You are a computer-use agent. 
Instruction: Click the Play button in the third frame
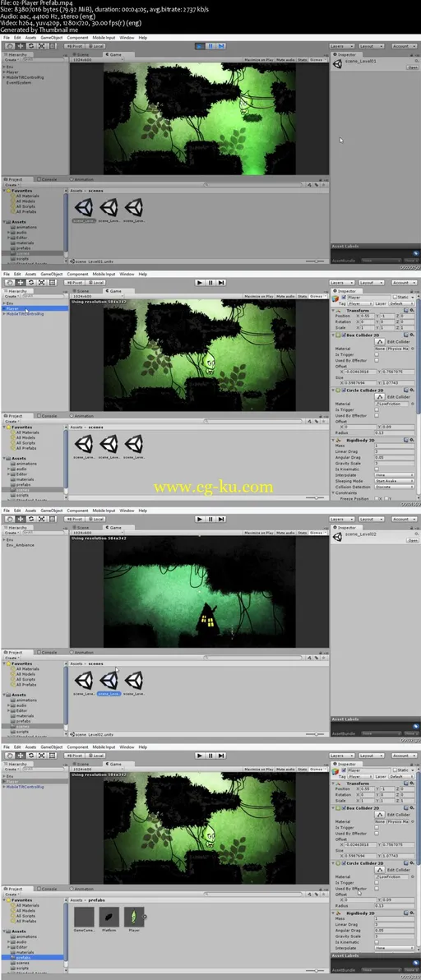point(199,519)
